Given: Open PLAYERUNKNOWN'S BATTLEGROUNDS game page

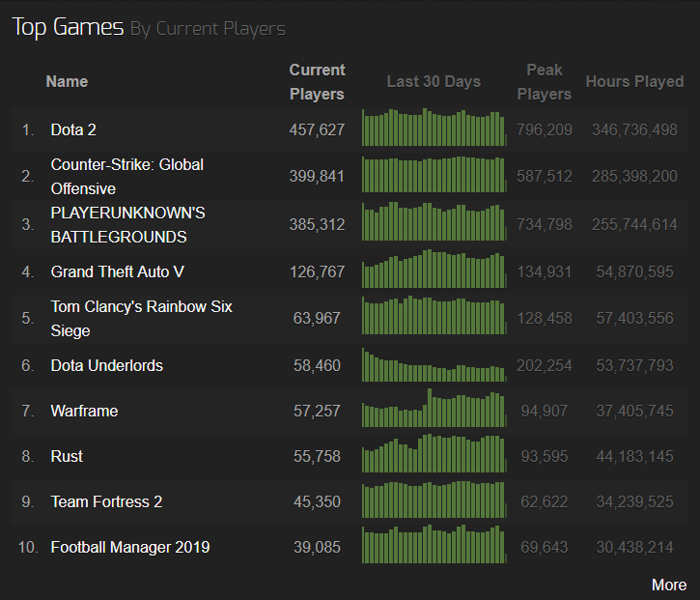Looking at the screenshot, I should tap(127, 224).
